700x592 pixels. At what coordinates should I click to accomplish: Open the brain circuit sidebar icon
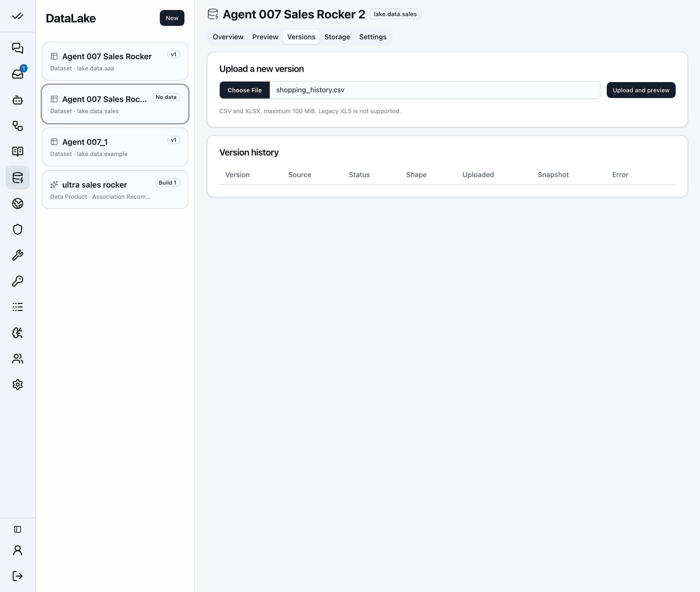[x=17, y=333]
